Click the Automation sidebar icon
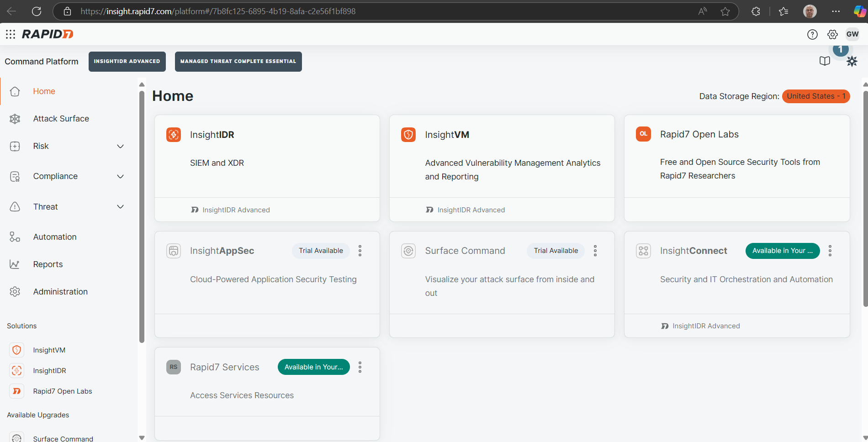The width and height of the screenshot is (868, 442). pyautogui.click(x=15, y=237)
